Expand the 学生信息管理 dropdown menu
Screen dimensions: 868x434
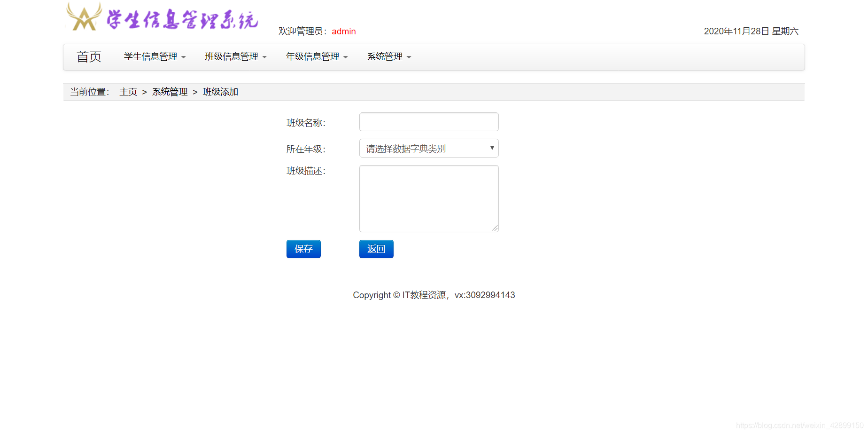pyautogui.click(x=155, y=57)
